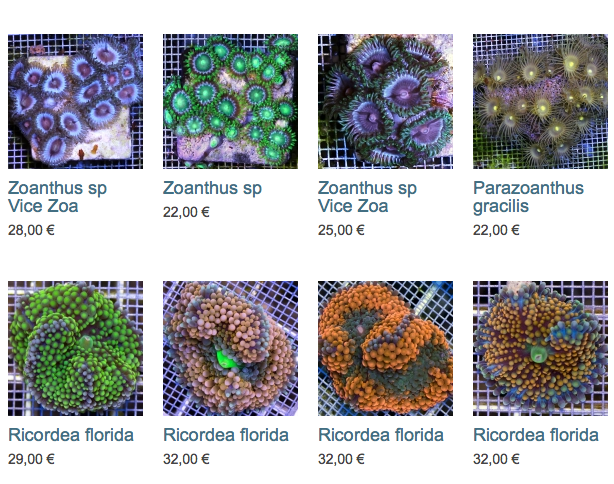Click the Ricordea florida title under the orange-and-green coral
614x484 pixels.
coord(381,435)
